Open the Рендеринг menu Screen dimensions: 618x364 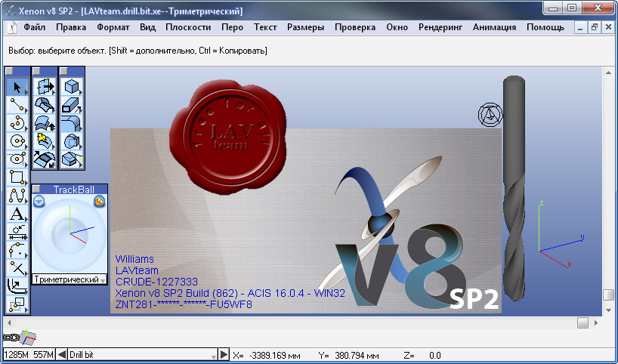coord(440,28)
